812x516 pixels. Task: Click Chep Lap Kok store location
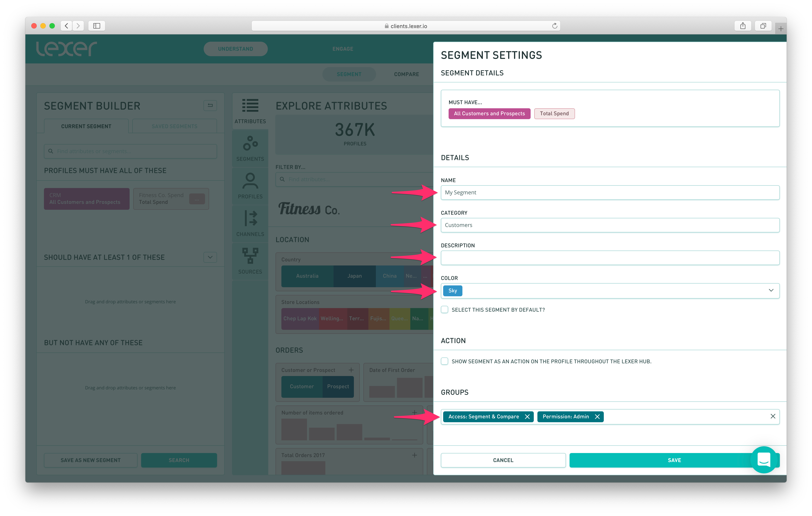(x=300, y=318)
